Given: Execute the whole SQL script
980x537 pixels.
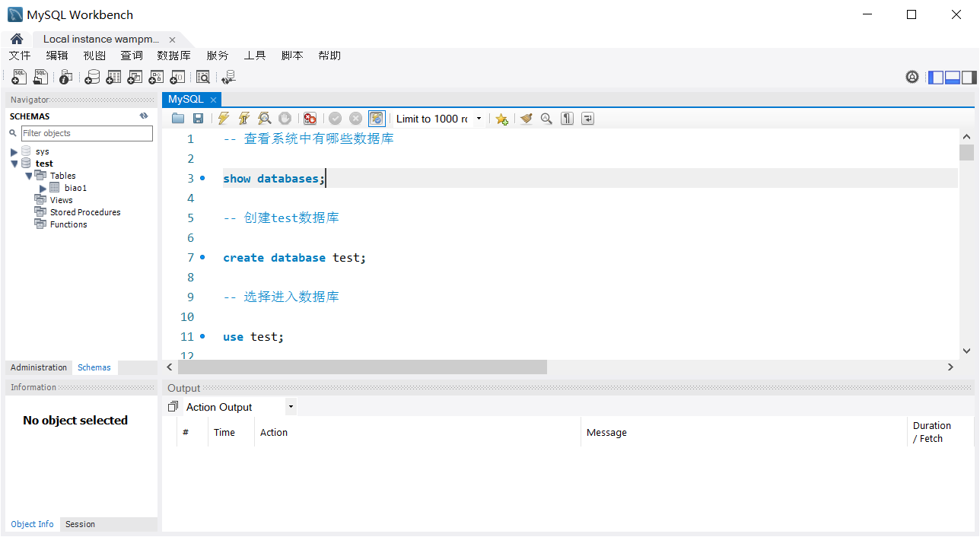Looking at the screenshot, I should [x=224, y=119].
